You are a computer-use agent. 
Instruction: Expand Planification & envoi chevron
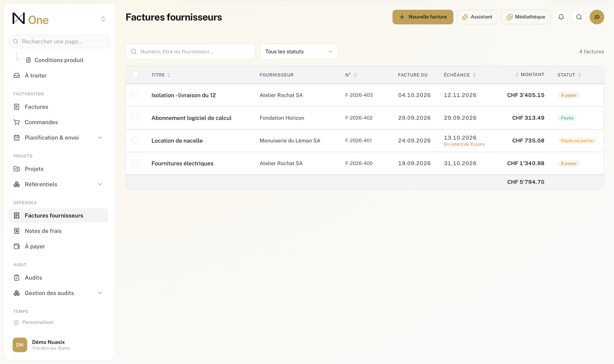(x=100, y=138)
